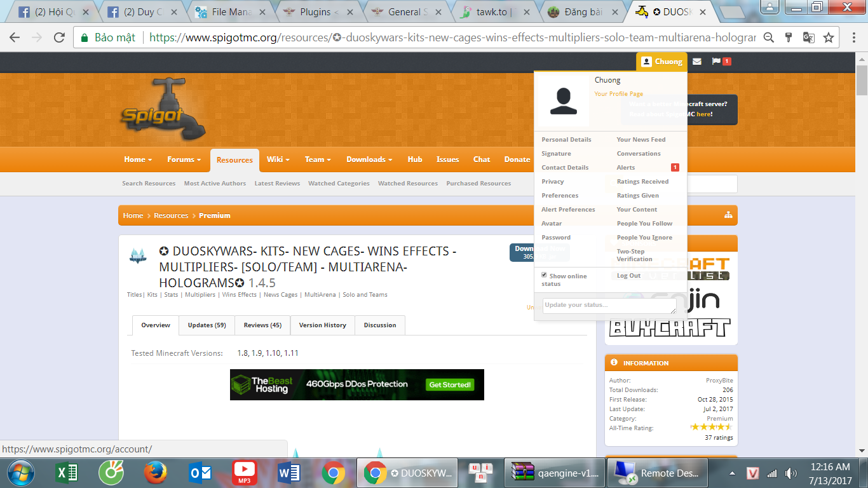This screenshot has height=488, width=868.
Task: Click the All-Time Rating stars
Action: point(712,427)
